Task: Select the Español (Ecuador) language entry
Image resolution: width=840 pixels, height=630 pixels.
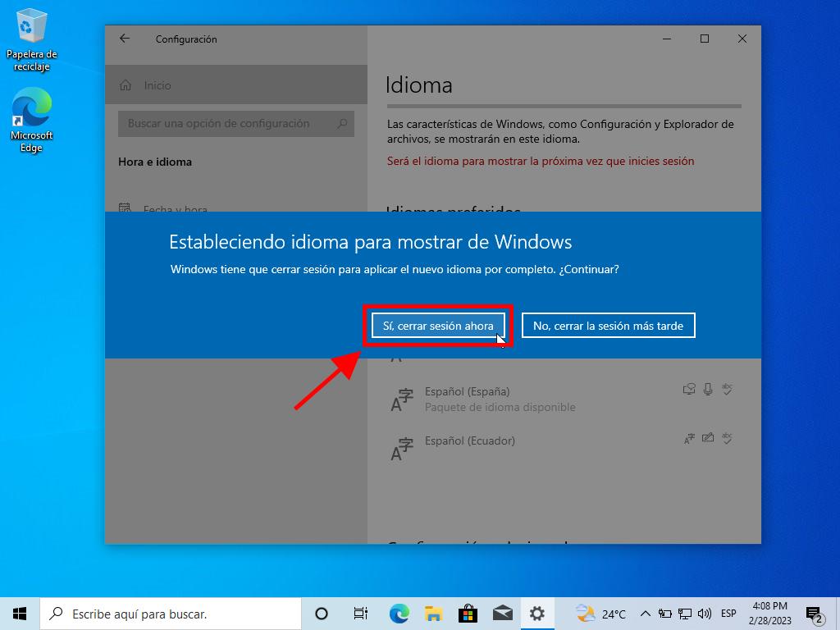Action: [470, 441]
